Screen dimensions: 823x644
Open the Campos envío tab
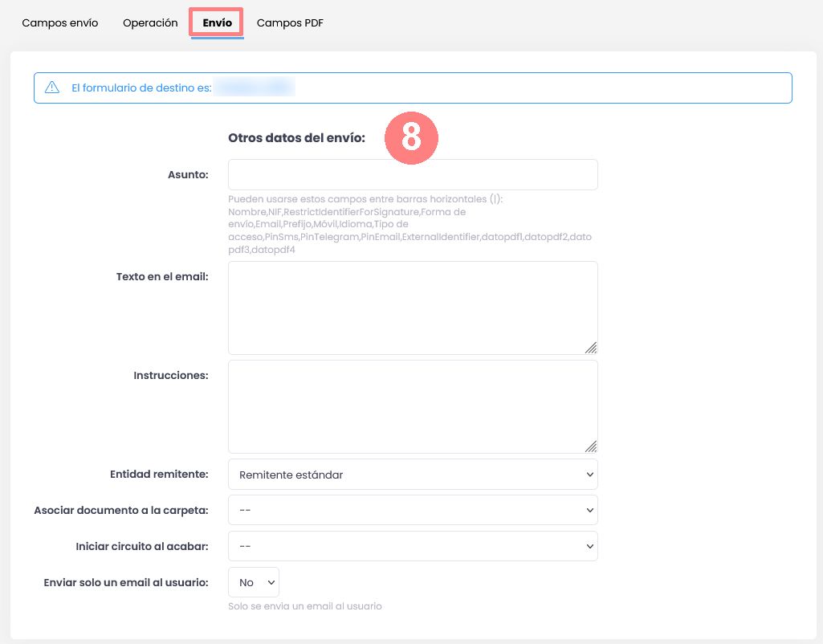pyautogui.click(x=60, y=23)
